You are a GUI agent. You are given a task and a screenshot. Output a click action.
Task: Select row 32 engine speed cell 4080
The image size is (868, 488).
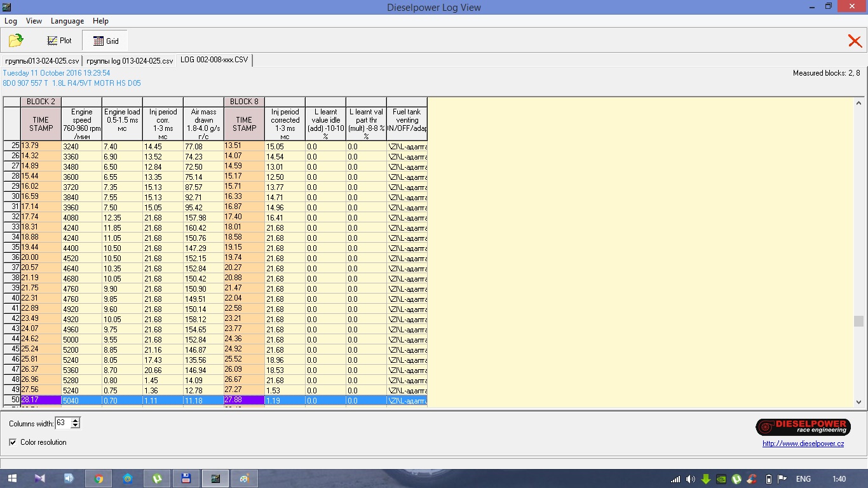click(81, 218)
